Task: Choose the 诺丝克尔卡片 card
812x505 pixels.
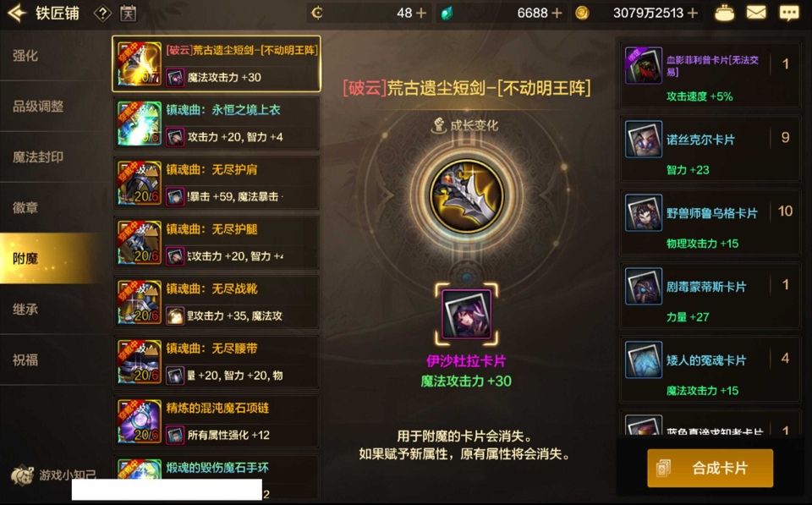Action: 710,149
